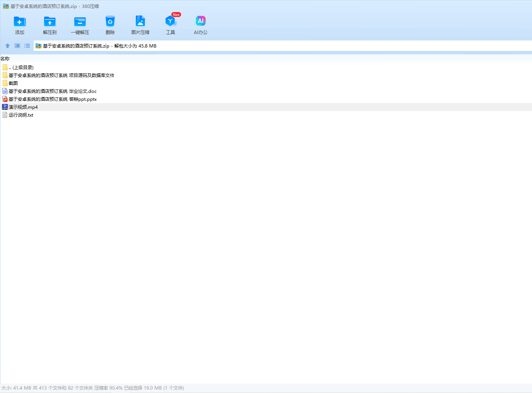
Task: Select the 毕业论文.doc file
Action: pos(266,91)
